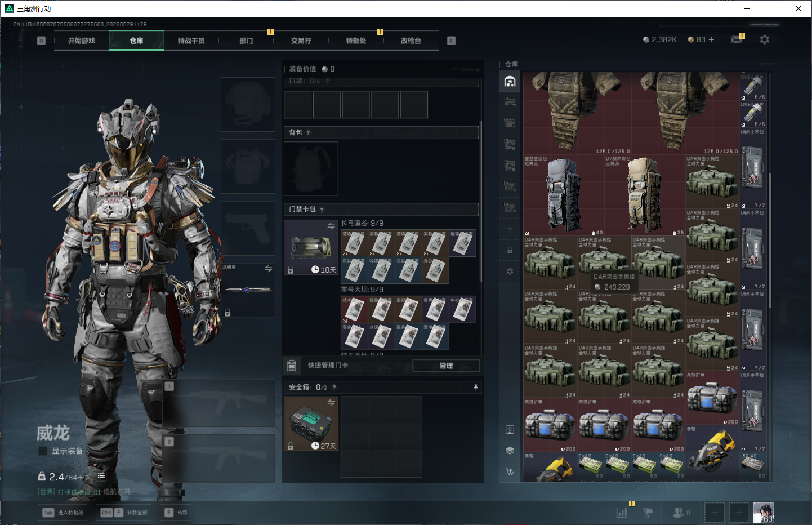Click the swap arrows on the 门禁卡包 case

tap(331, 226)
